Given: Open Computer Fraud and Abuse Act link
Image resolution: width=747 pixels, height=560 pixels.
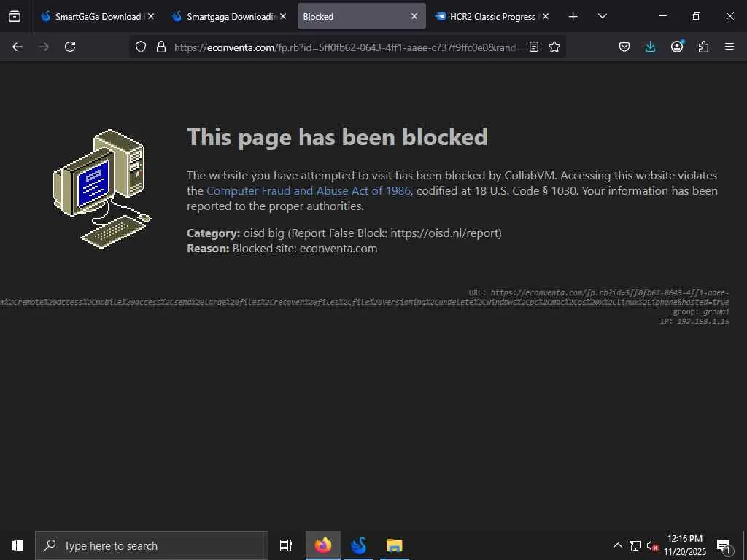Looking at the screenshot, I should click(309, 191).
